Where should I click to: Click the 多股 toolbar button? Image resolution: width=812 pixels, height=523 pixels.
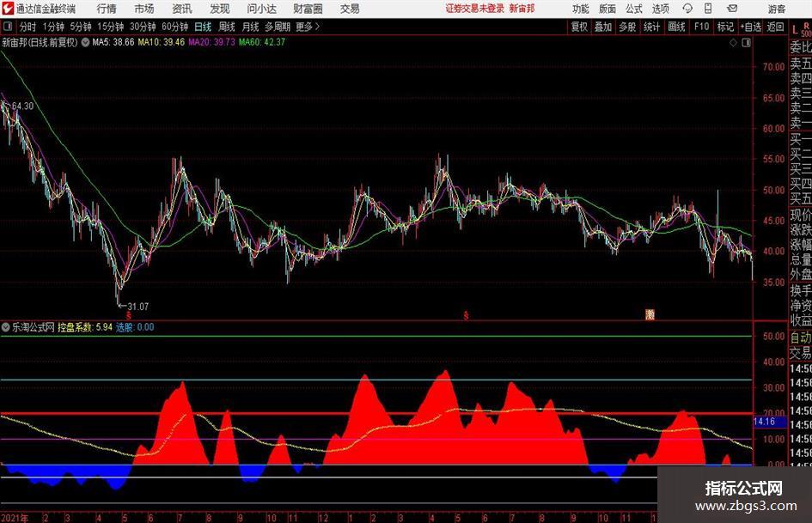click(627, 27)
